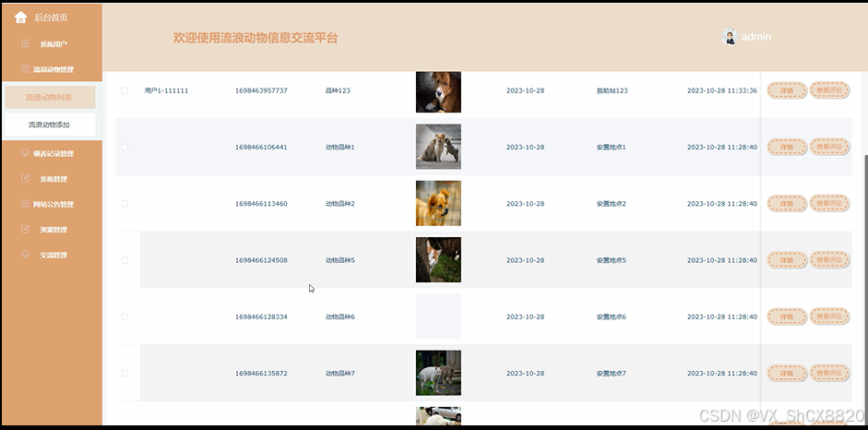Click 详情 button for 动物品种1 row
Image resolution: width=868 pixels, height=430 pixels.
coord(787,148)
